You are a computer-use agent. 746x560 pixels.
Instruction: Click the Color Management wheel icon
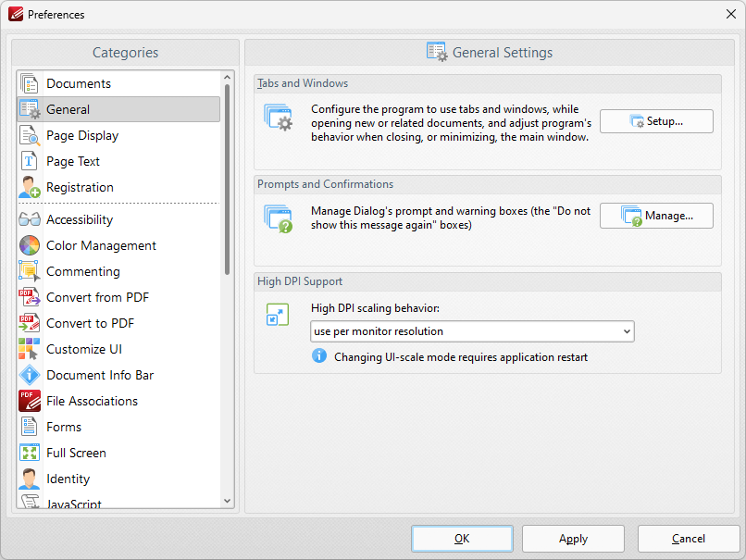pos(30,245)
